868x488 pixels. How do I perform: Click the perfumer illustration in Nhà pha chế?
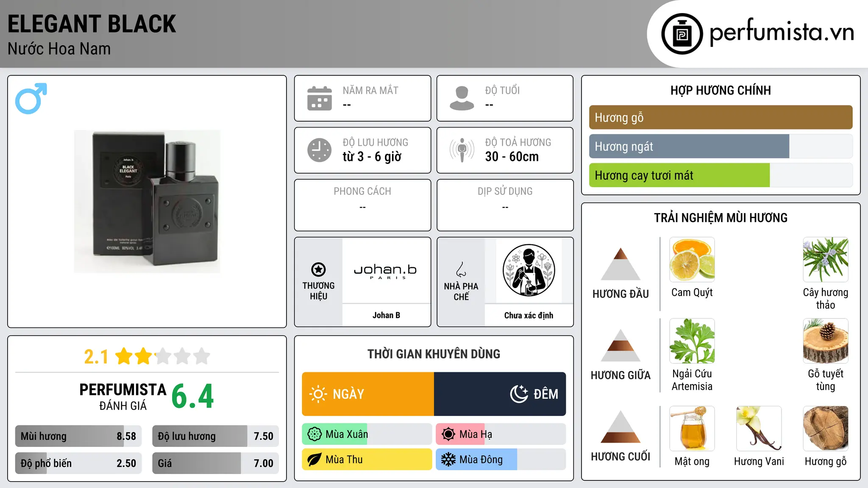[x=529, y=270]
